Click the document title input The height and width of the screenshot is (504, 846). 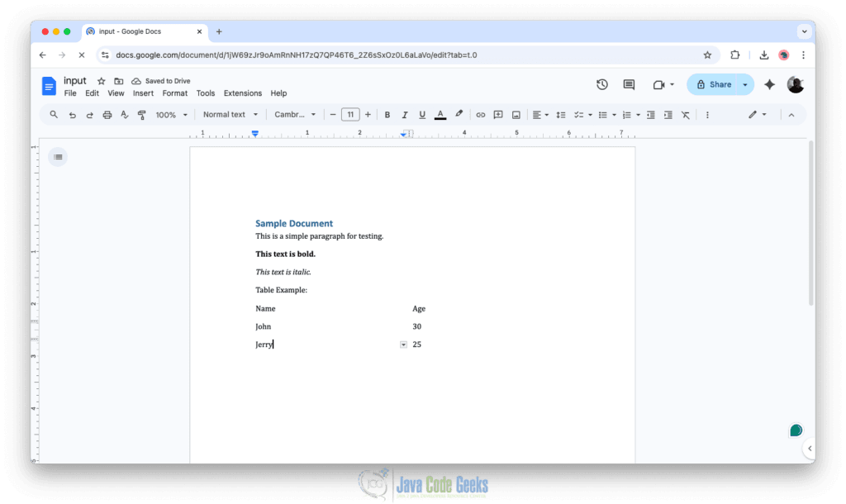point(75,80)
